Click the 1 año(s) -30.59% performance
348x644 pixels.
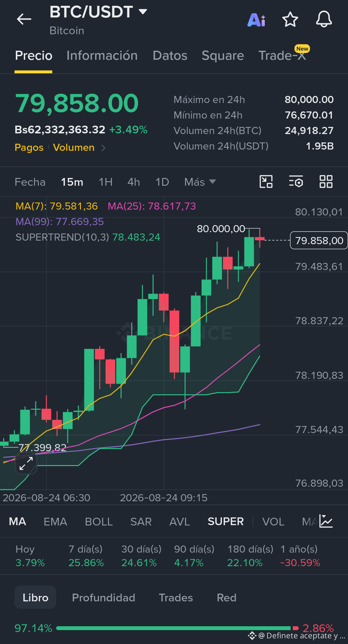pos(300,556)
